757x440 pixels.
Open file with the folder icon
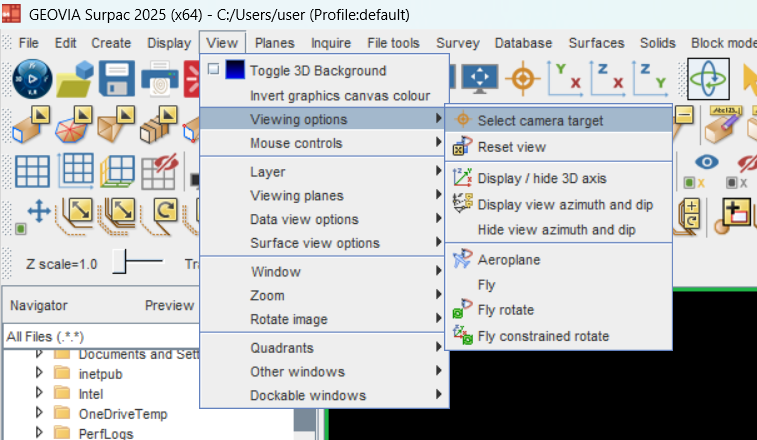(x=75, y=79)
